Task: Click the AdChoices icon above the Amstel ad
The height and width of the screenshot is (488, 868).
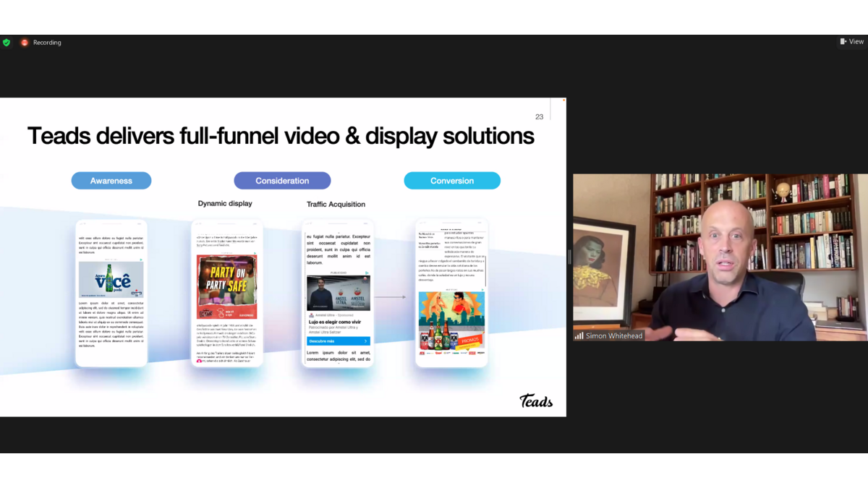Action: tap(367, 273)
